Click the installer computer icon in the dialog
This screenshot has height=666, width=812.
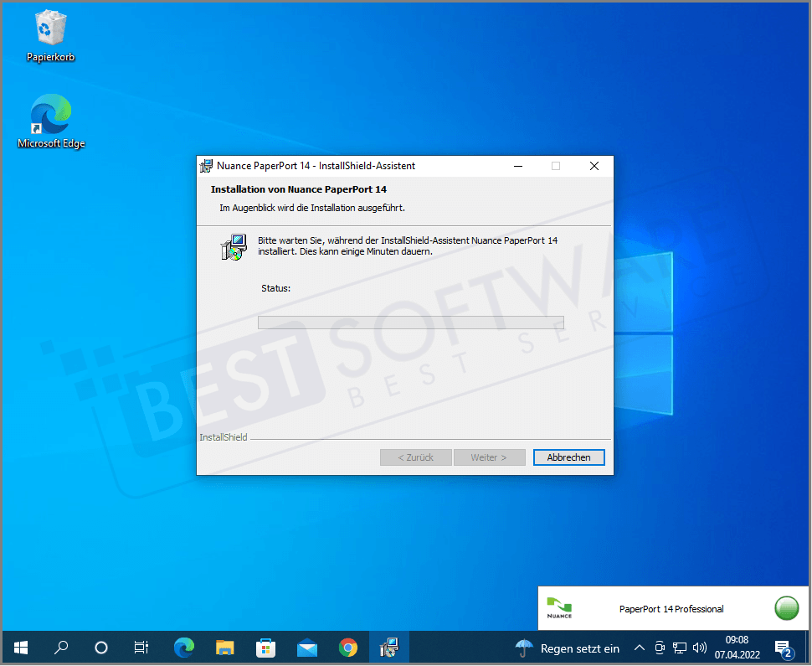234,247
